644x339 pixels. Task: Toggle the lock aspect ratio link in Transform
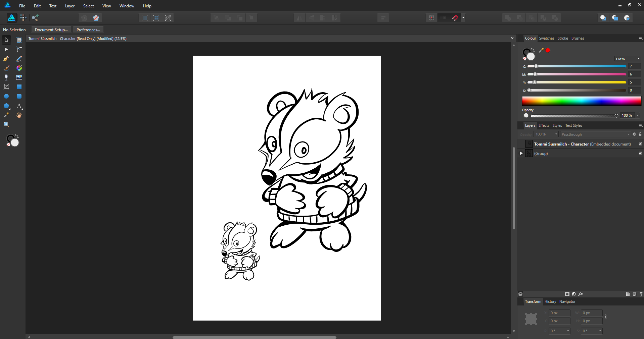pos(606,317)
